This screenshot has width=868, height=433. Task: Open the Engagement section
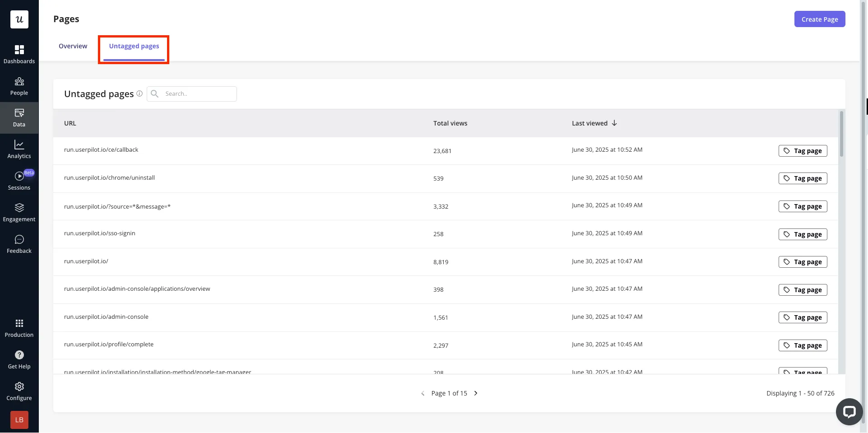tap(19, 213)
